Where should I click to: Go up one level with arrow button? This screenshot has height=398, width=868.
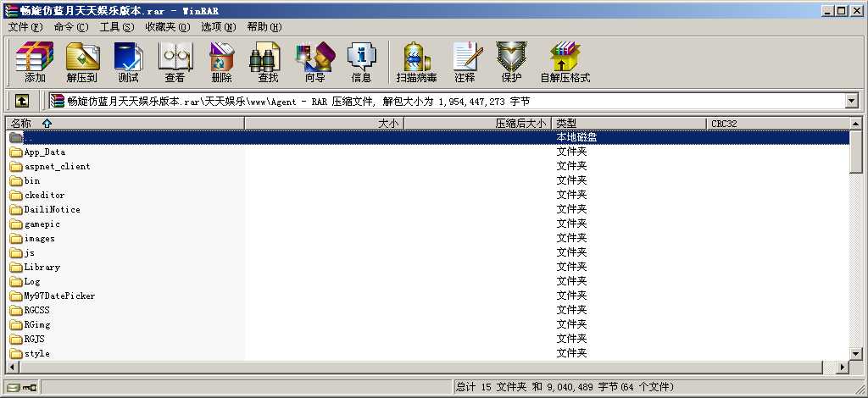tap(21, 101)
